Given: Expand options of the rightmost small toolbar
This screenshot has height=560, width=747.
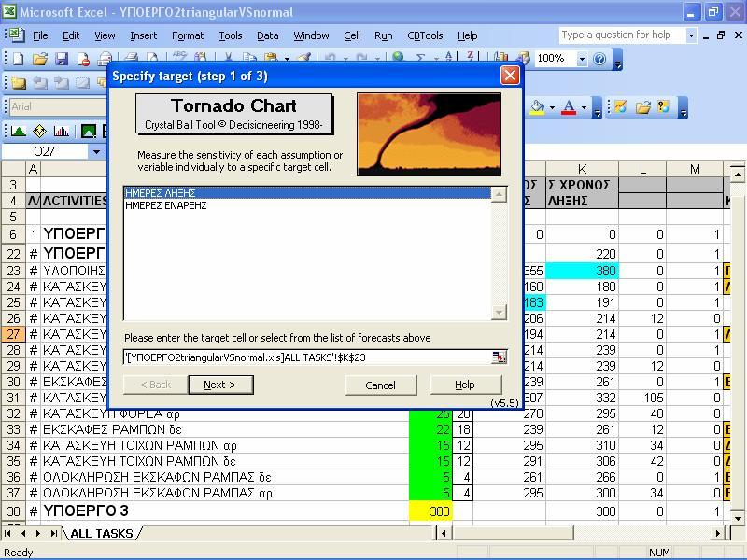Looking at the screenshot, I should pos(684,109).
